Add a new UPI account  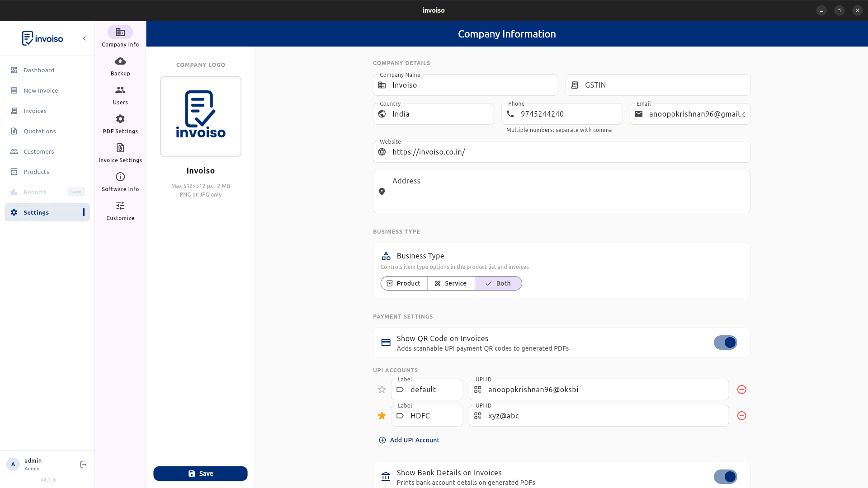tap(409, 440)
